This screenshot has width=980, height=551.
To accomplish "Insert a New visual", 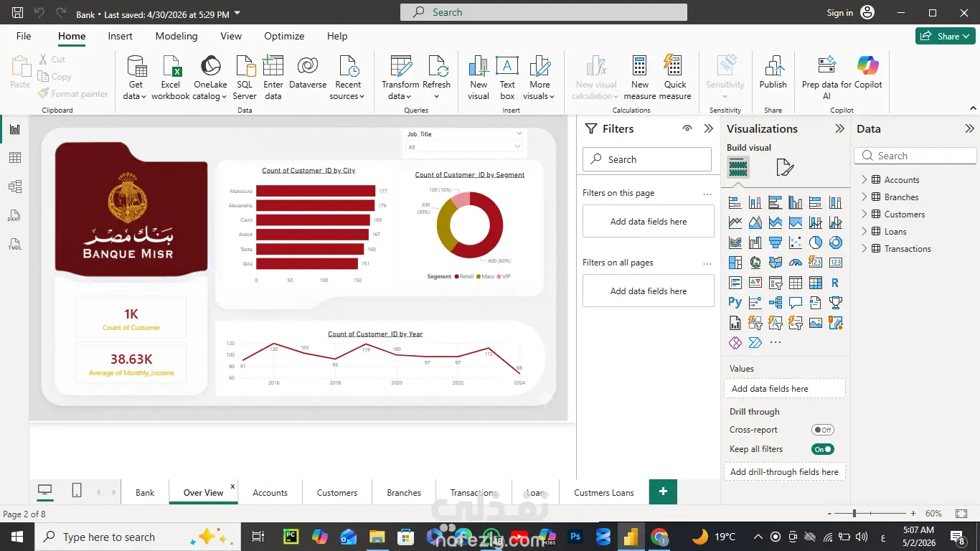I will pyautogui.click(x=479, y=77).
